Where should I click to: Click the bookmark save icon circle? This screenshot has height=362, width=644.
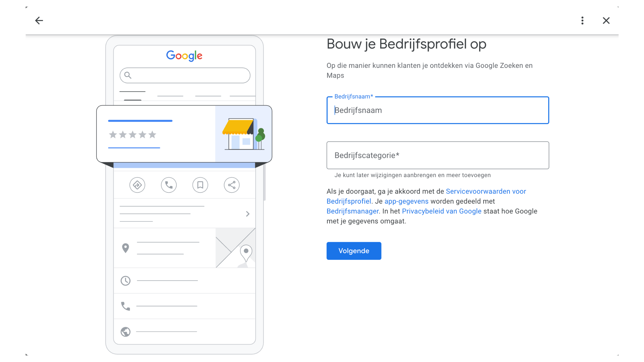(x=200, y=185)
